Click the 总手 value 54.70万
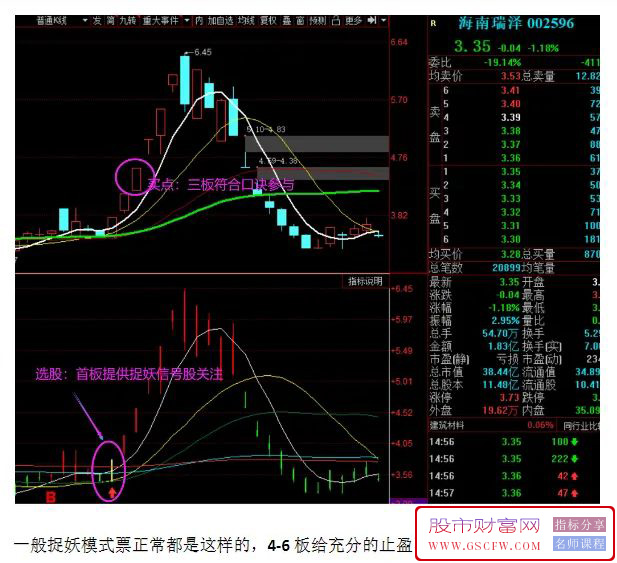 [x=500, y=333]
